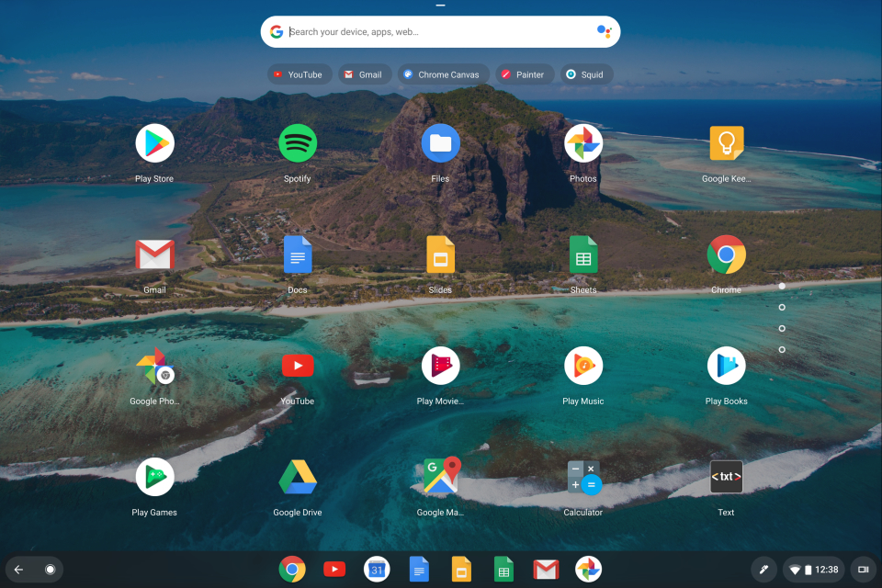
Task: Jump to last launcher page dot
Action: (x=782, y=349)
